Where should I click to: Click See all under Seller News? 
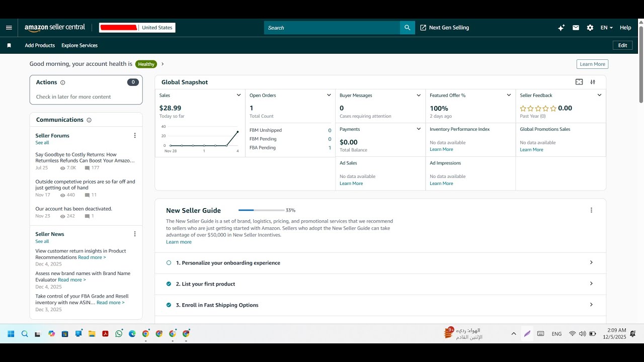click(42, 241)
